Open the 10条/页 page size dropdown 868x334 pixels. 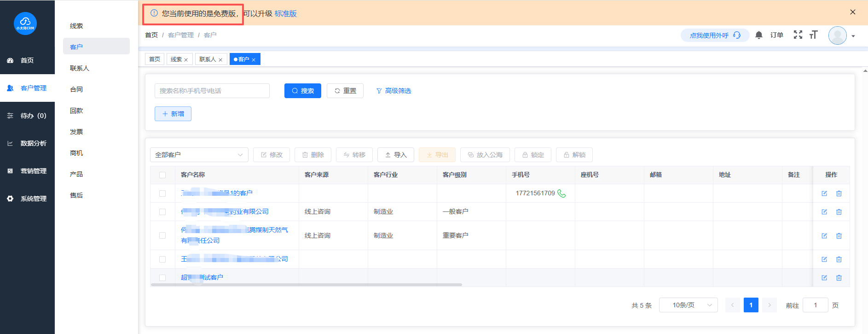688,305
